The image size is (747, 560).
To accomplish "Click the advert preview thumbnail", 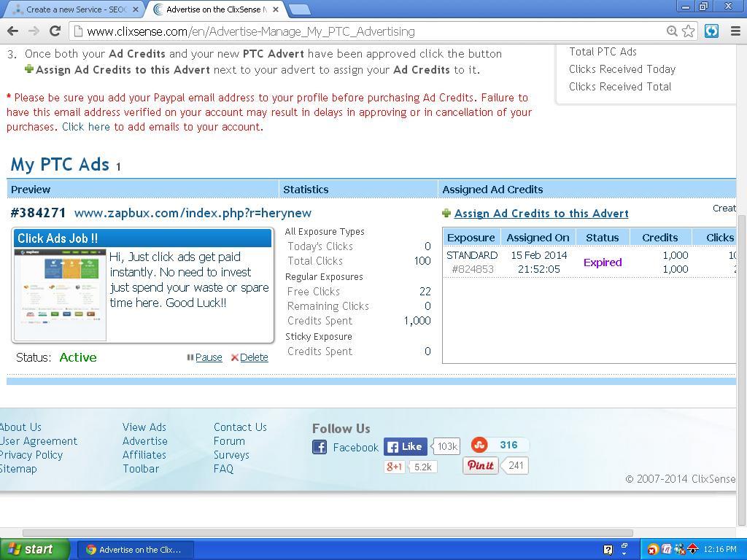I will [60, 295].
